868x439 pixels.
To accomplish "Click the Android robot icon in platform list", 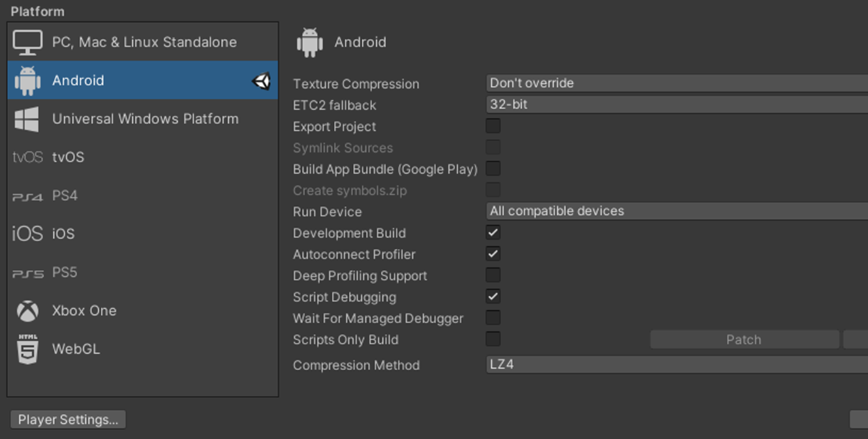I will 27,80.
